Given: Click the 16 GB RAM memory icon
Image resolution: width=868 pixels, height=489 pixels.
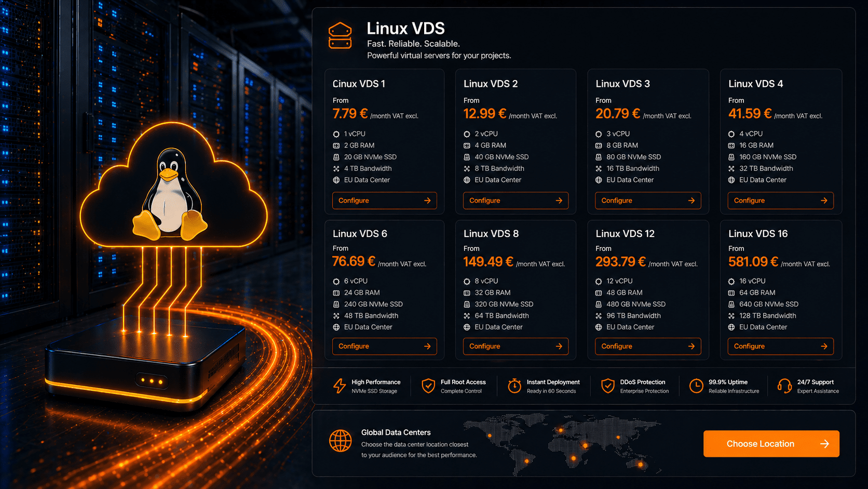Looking at the screenshot, I should click(731, 146).
